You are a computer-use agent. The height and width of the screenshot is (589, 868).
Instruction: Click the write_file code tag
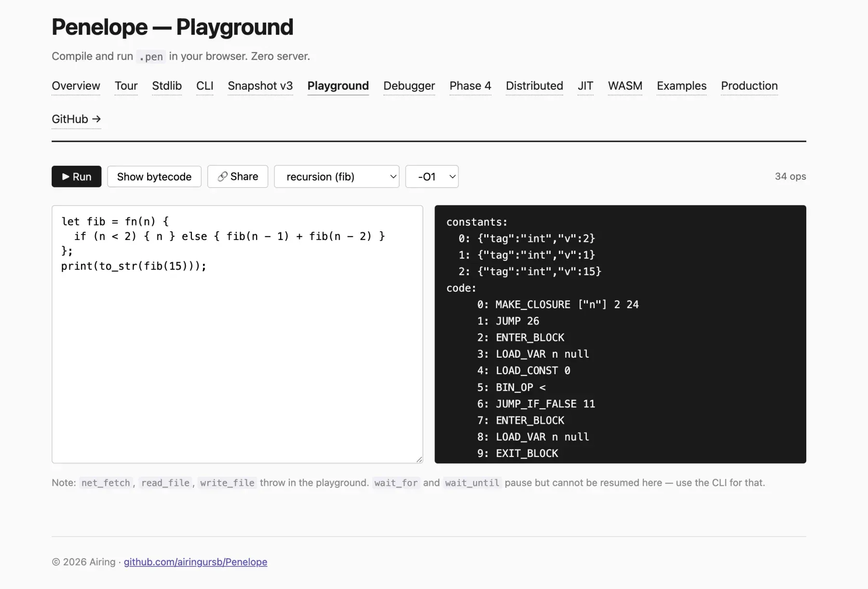(227, 483)
